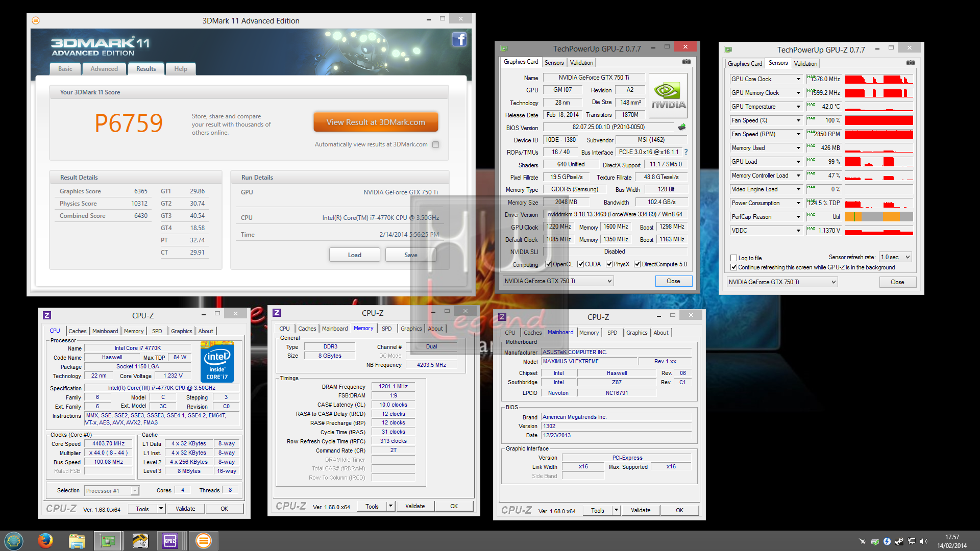Click PerfCap Reason colored bar graph

coord(879,217)
